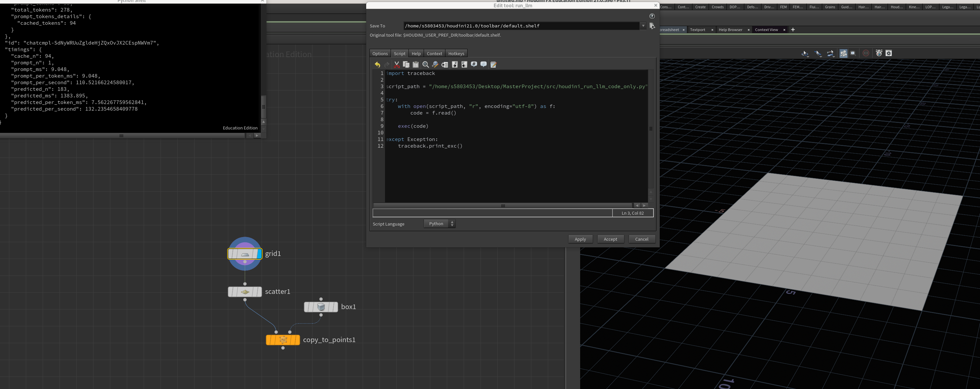Screen dimensions: 980x389
Task: Switch to the Options tab
Action: pos(380,54)
